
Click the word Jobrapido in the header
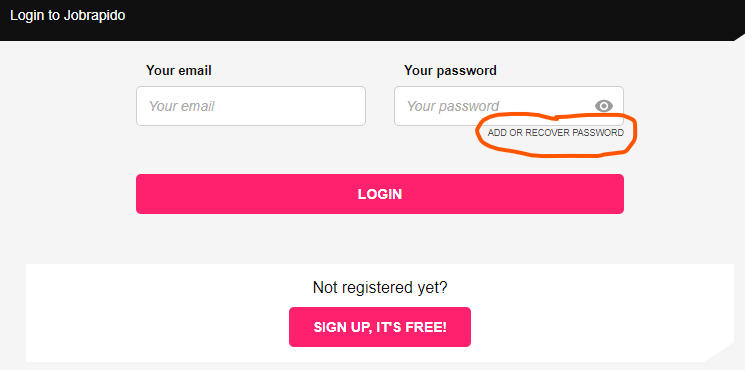point(94,15)
